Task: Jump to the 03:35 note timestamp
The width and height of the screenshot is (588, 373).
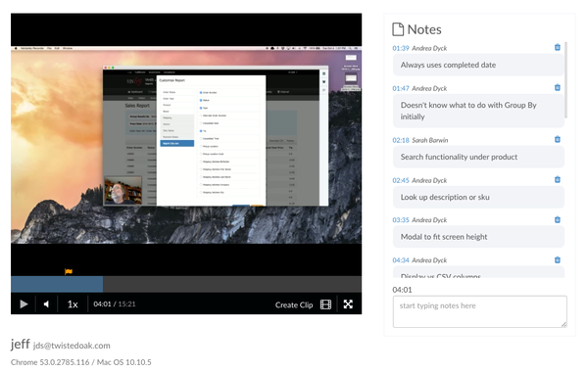Action: 401,220
